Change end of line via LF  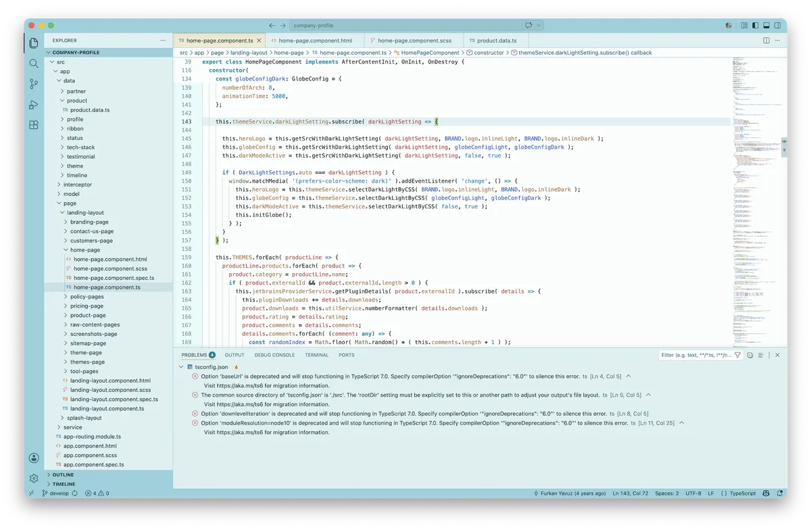coord(711,493)
